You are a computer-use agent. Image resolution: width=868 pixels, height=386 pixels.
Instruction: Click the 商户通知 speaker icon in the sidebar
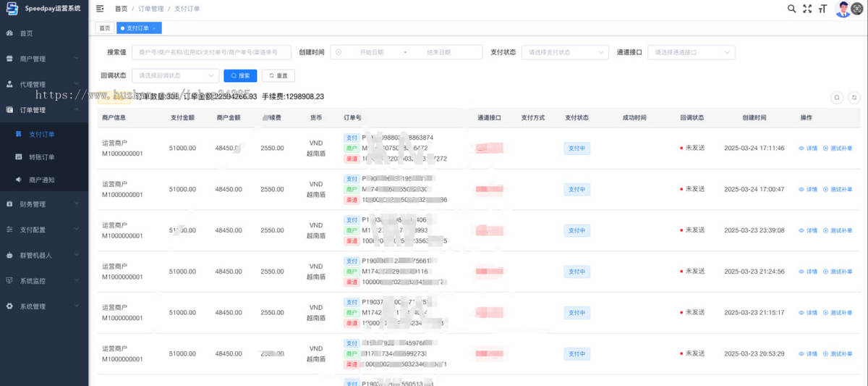coord(19,179)
